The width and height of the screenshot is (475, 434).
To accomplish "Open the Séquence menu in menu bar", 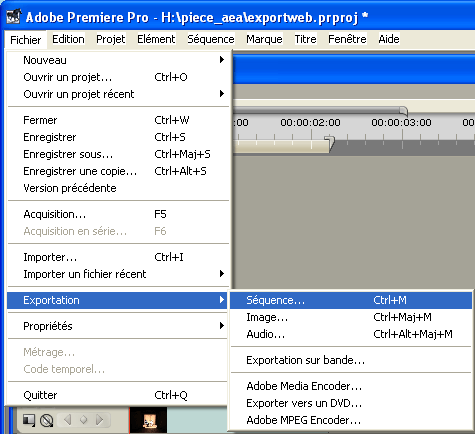I will coord(211,39).
